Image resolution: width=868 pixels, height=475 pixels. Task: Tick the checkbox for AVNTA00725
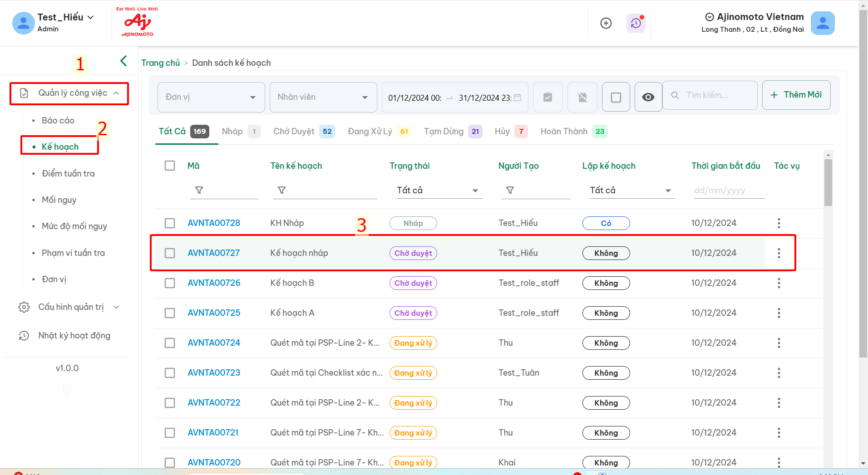(170, 313)
